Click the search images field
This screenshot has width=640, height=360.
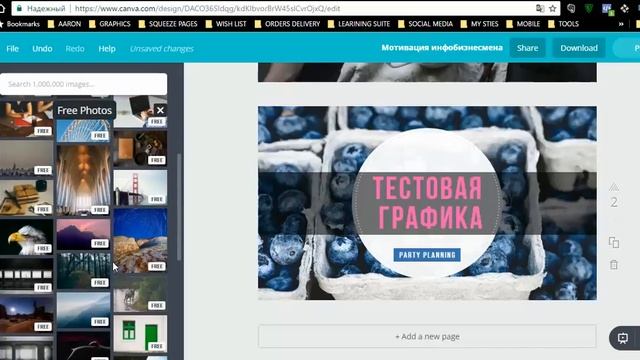(x=83, y=84)
